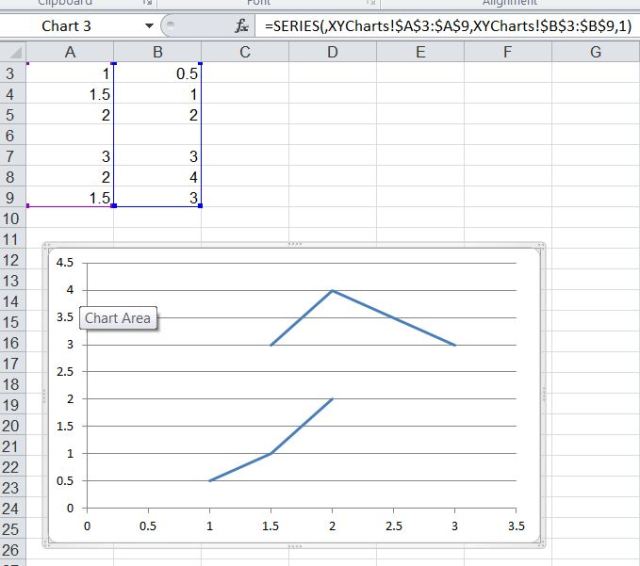Click the upper line series peak in chart

coord(332,291)
